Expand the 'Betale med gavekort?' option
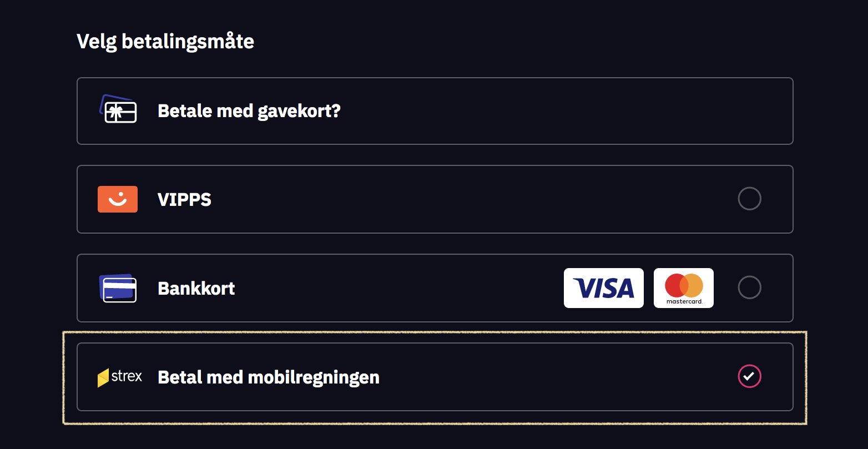Viewport: 868px width, 449px height. point(249,111)
